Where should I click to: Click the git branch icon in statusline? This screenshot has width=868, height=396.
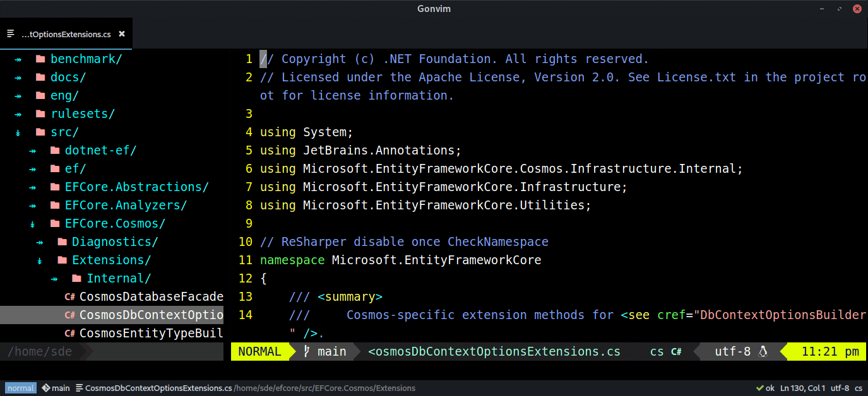point(307,352)
